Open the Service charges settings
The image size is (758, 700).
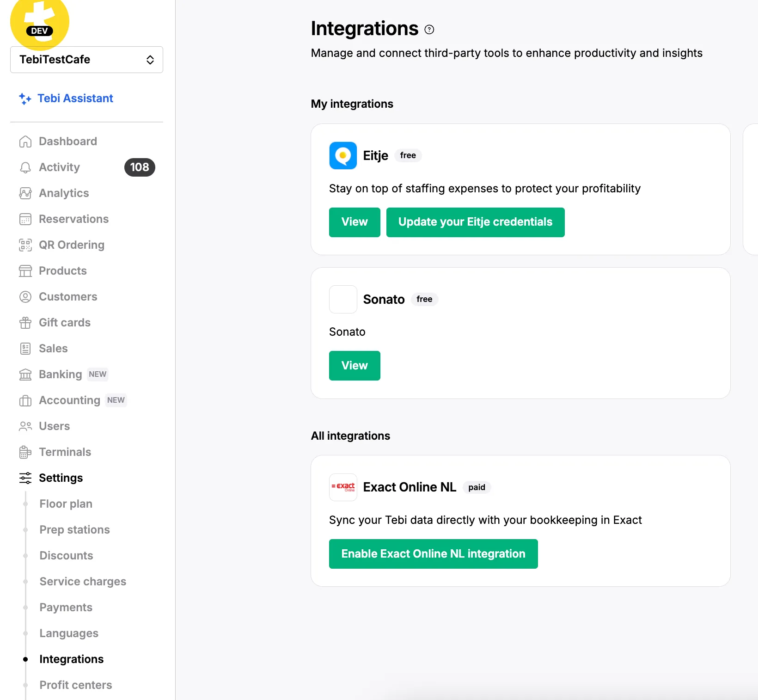[x=83, y=582]
